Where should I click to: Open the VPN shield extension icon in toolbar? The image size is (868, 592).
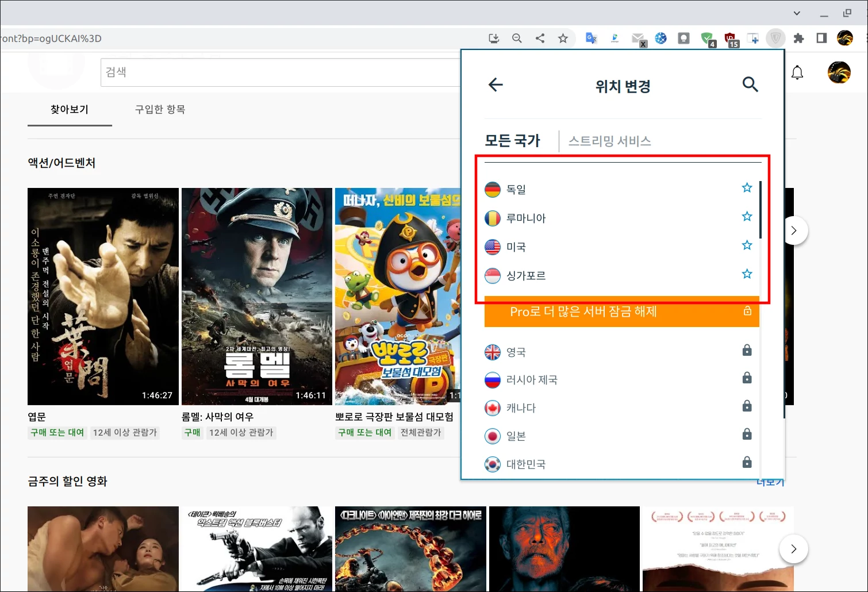[775, 38]
